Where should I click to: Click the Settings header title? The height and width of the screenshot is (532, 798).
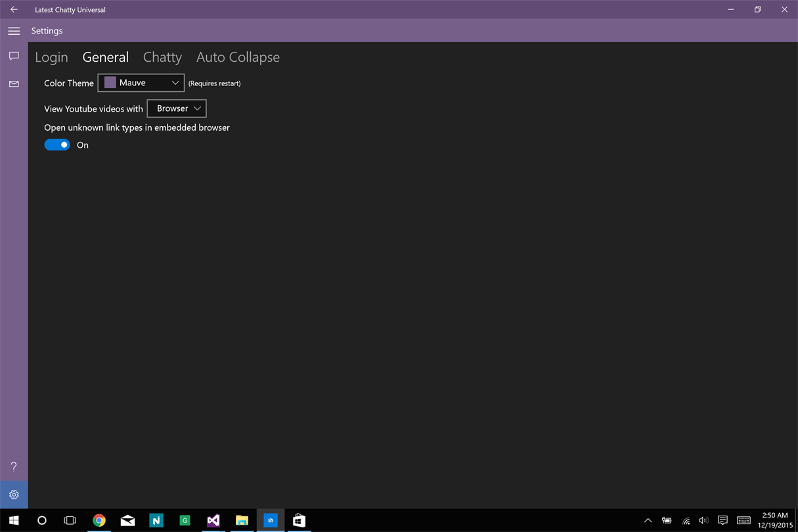(47, 31)
